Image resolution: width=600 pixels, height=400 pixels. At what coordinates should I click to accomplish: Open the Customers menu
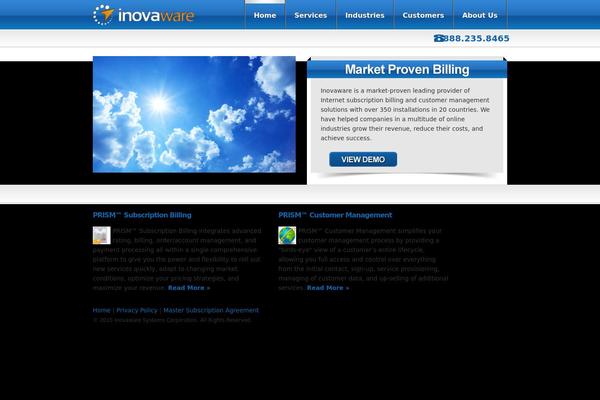click(x=423, y=15)
